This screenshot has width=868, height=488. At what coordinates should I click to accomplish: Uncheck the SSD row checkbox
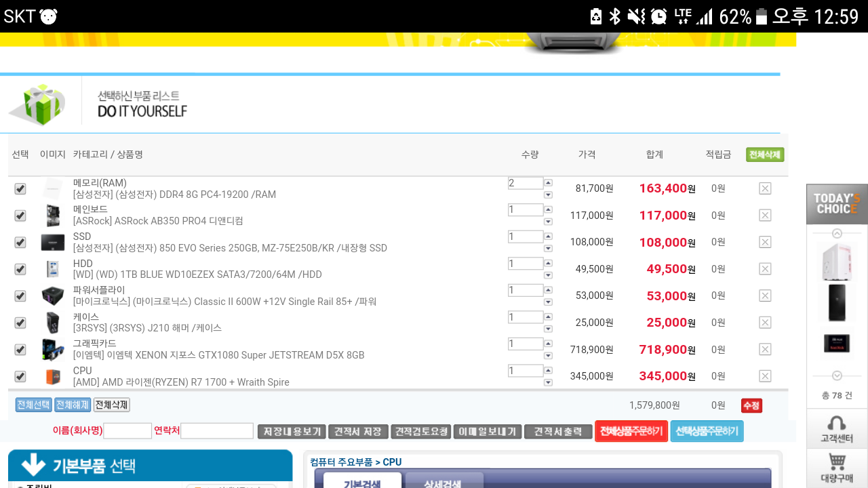(20, 242)
